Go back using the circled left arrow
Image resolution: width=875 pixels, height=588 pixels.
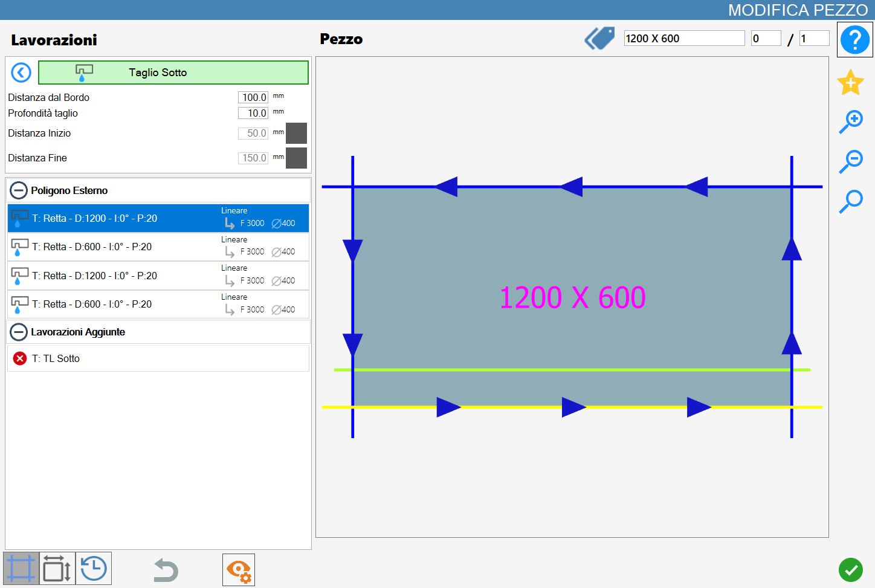tap(21, 73)
